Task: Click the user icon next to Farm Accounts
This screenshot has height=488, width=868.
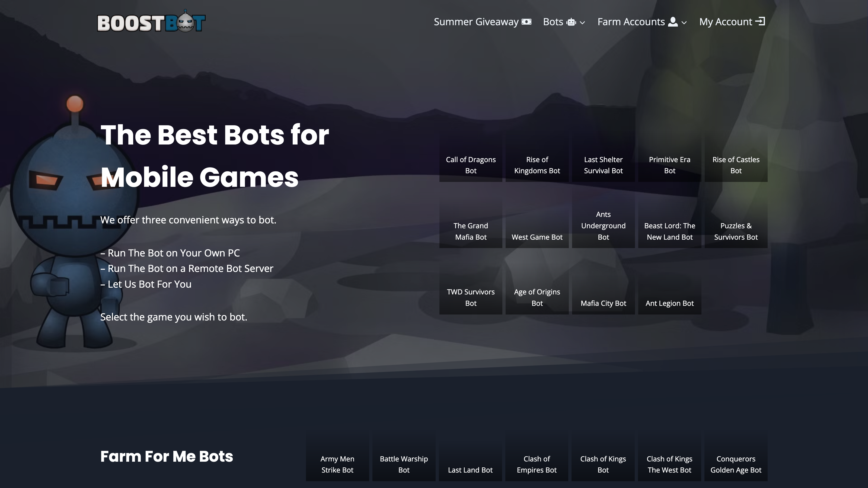Action: pos(673,22)
